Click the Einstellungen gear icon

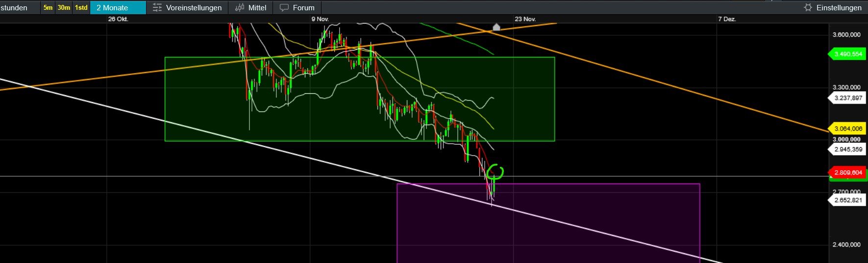click(808, 7)
